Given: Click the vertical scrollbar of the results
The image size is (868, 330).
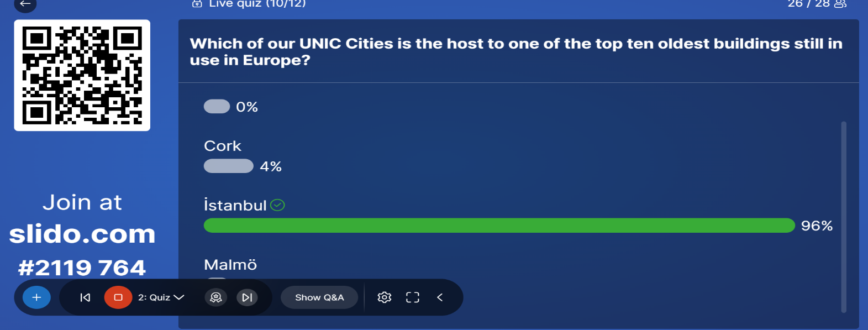Looking at the screenshot, I should 844,217.
